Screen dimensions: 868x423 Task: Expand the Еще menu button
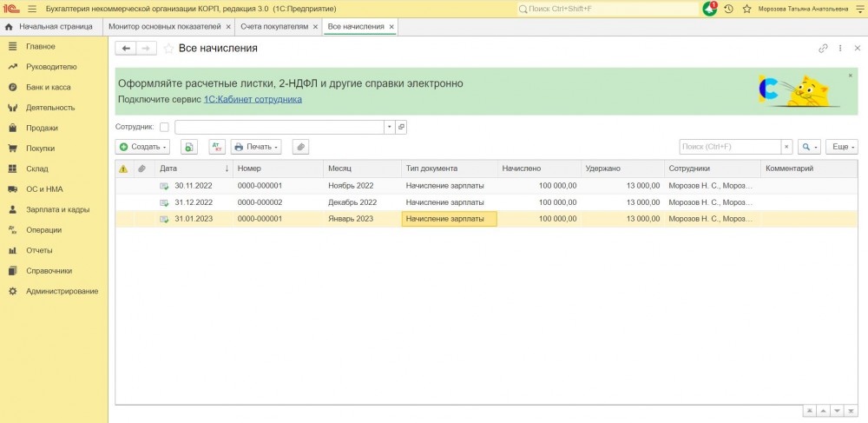(x=841, y=147)
